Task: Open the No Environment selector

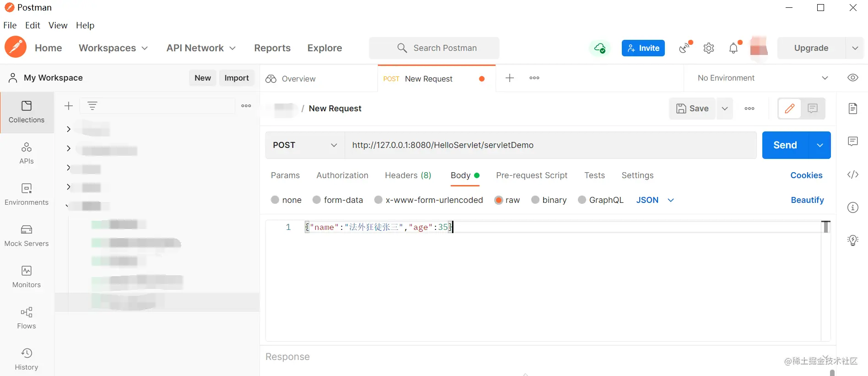Action: click(x=763, y=78)
